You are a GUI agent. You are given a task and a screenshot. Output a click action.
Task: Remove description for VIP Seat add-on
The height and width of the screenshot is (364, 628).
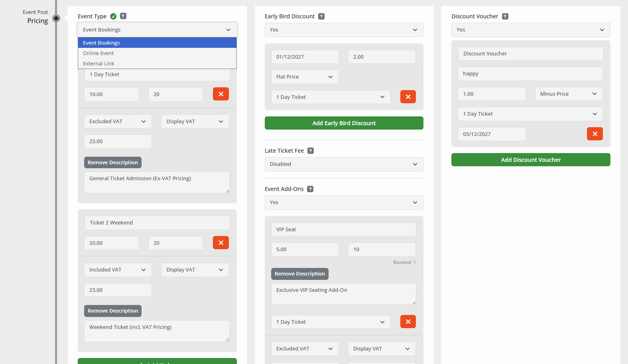click(300, 274)
